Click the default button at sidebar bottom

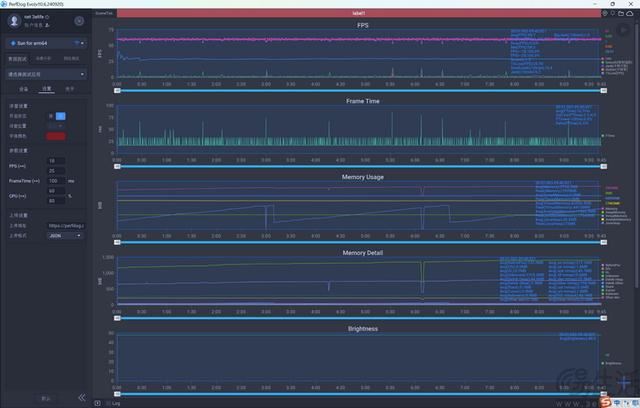pos(45,397)
